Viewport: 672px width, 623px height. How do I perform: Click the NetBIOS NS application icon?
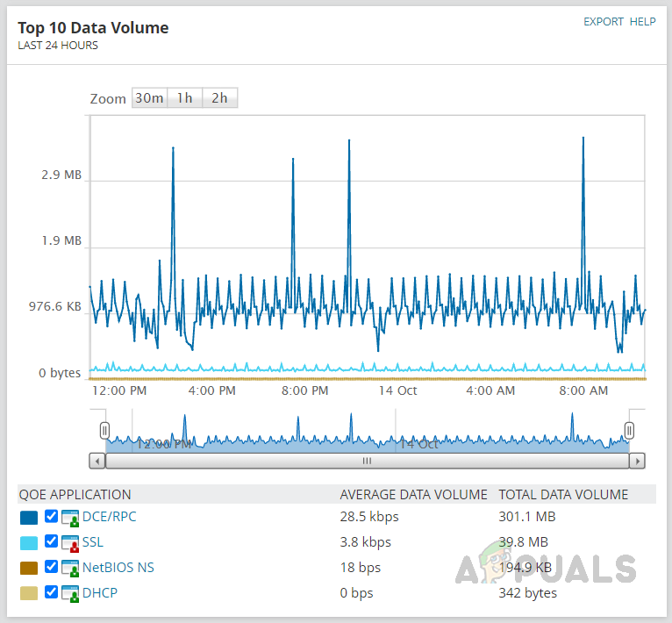[70, 568]
